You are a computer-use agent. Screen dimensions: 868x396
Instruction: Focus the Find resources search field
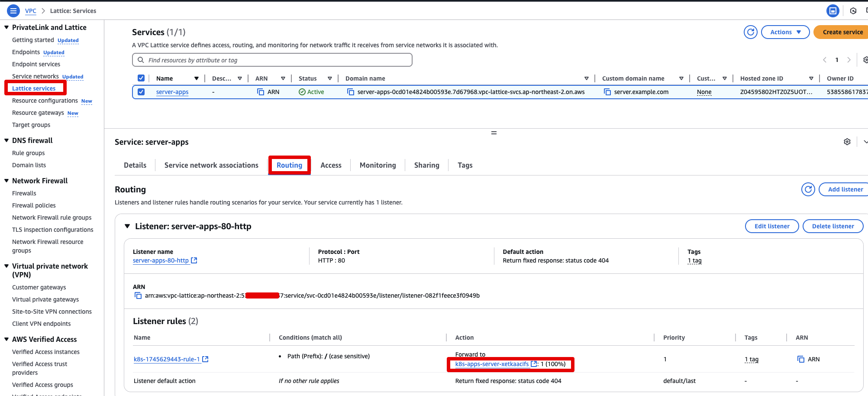272,60
